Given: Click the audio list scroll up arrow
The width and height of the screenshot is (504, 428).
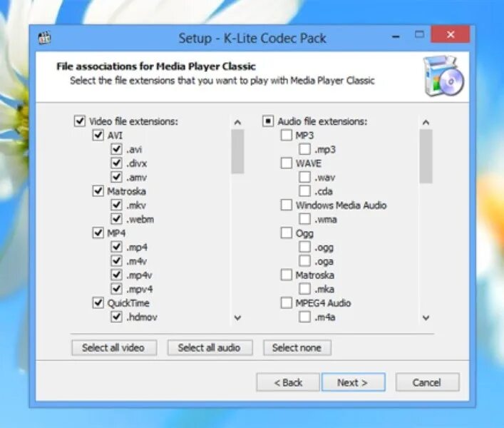Looking at the screenshot, I should tap(426, 122).
